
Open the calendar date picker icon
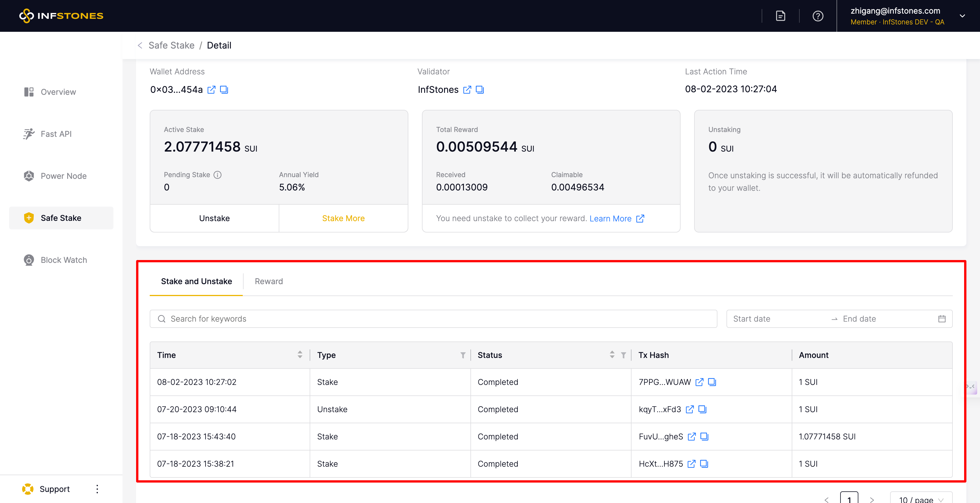tap(941, 319)
